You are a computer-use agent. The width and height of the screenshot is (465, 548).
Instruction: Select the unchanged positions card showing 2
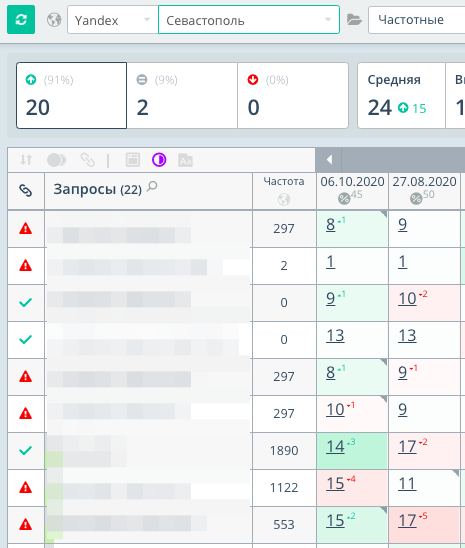182,95
